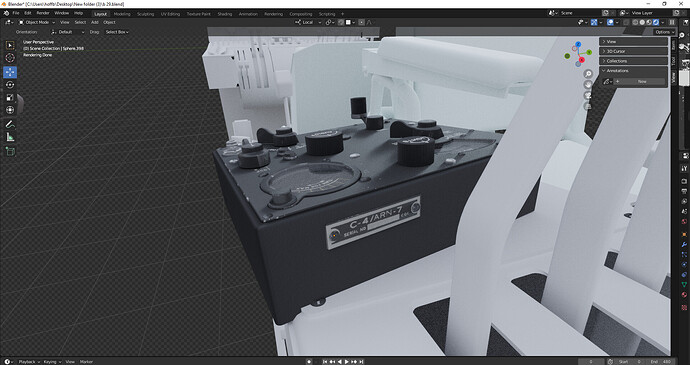The image size is (690, 365).
Task: Click the new view layer icon
Action: [675, 13]
